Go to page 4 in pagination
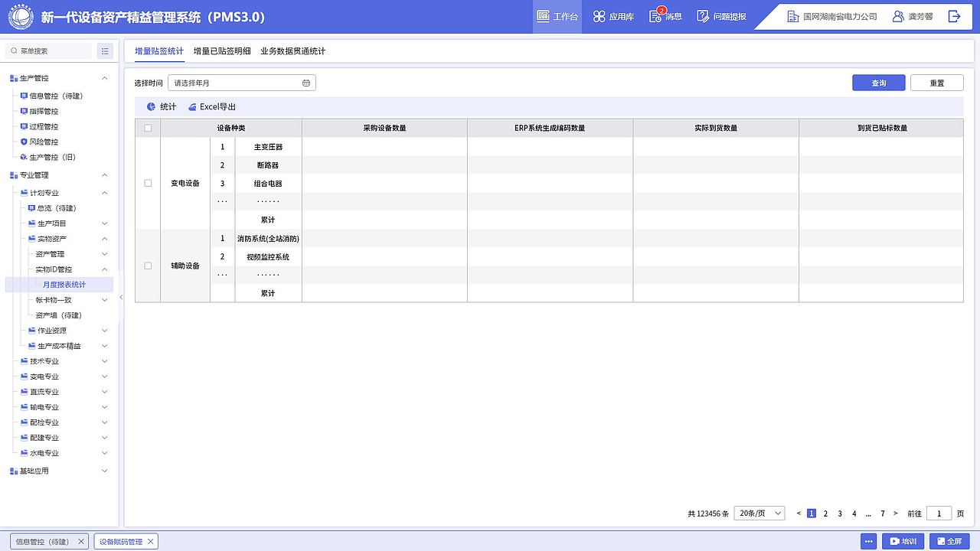Screen dimensions: 980x551 click(x=854, y=514)
